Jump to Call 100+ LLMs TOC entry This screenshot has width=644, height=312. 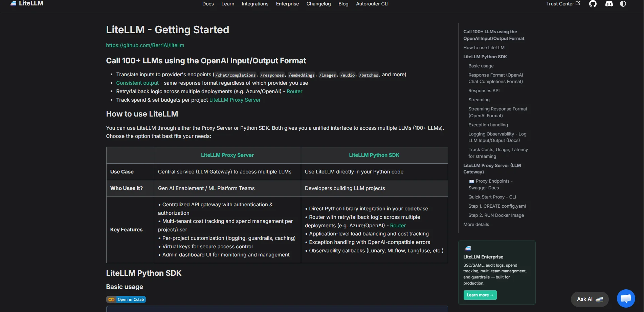pos(494,35)
